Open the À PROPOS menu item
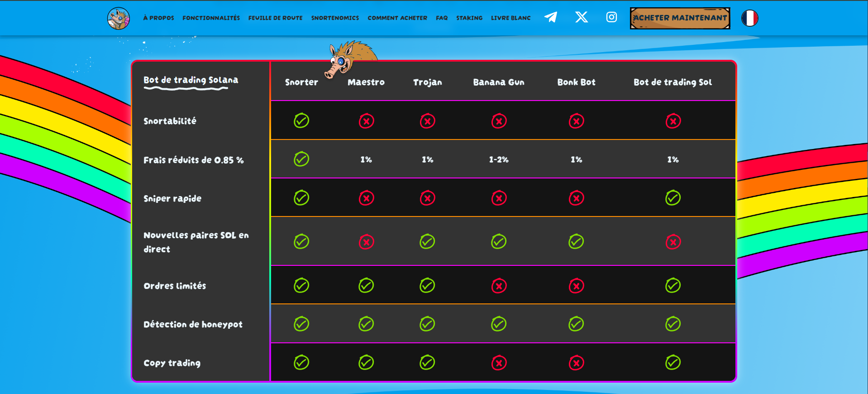Screen dimensions: 868x394 click(x=158, y=18)
